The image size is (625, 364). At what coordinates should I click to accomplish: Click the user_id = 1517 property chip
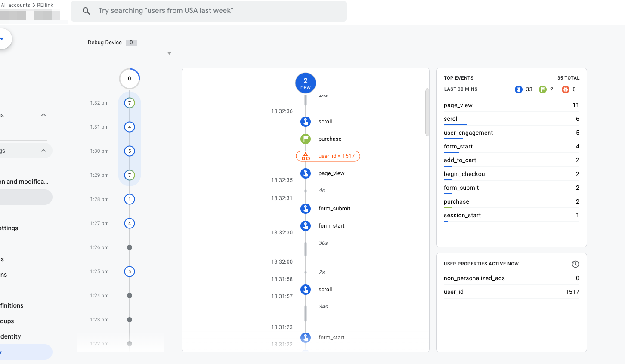coord(328,156)
